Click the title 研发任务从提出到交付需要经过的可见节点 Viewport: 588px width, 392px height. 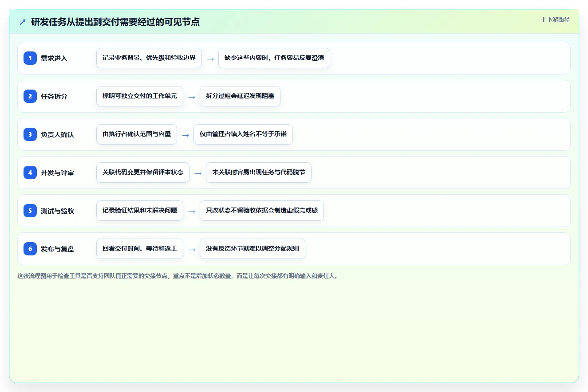click(x=115, y=22)
